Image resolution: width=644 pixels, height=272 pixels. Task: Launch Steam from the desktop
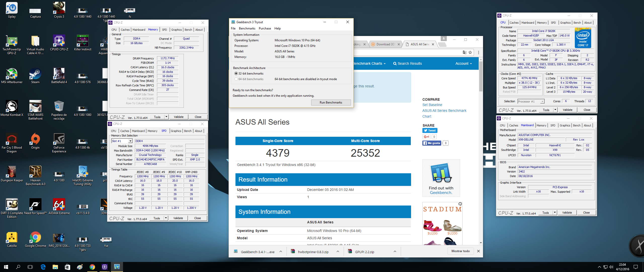35,76
